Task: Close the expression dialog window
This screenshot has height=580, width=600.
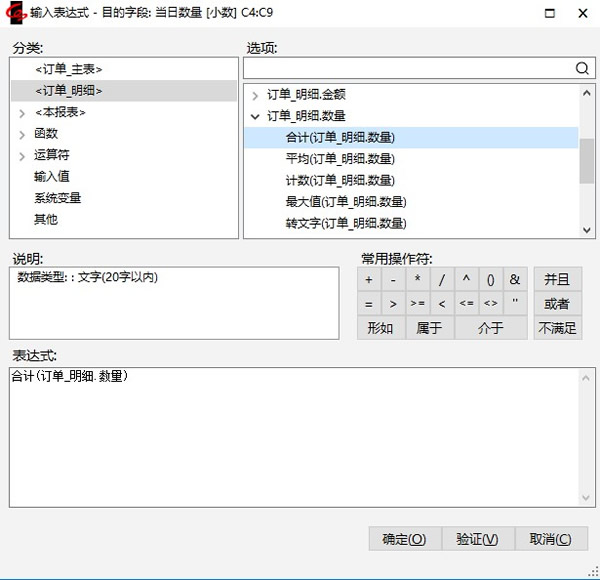Action: (x=583, y=13)
